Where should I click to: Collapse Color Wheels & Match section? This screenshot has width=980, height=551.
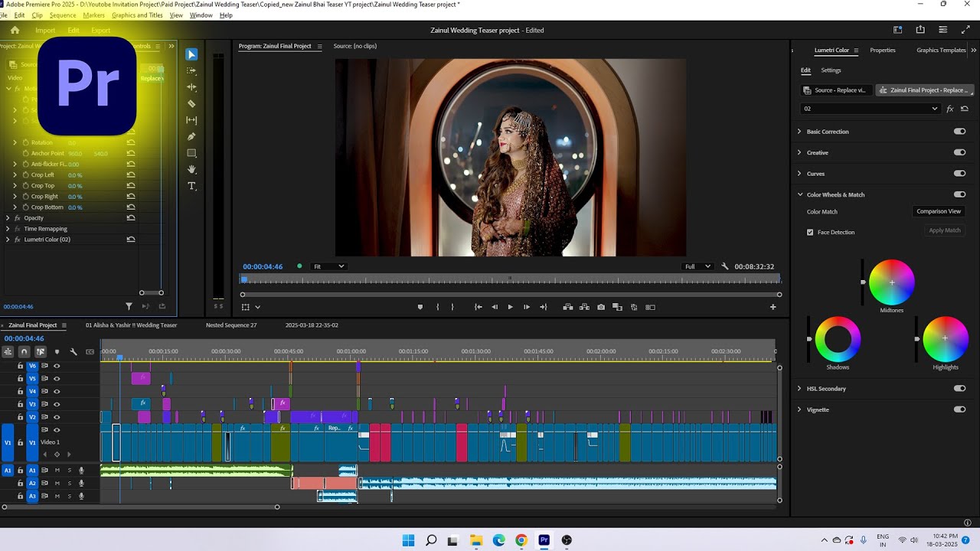799,194
